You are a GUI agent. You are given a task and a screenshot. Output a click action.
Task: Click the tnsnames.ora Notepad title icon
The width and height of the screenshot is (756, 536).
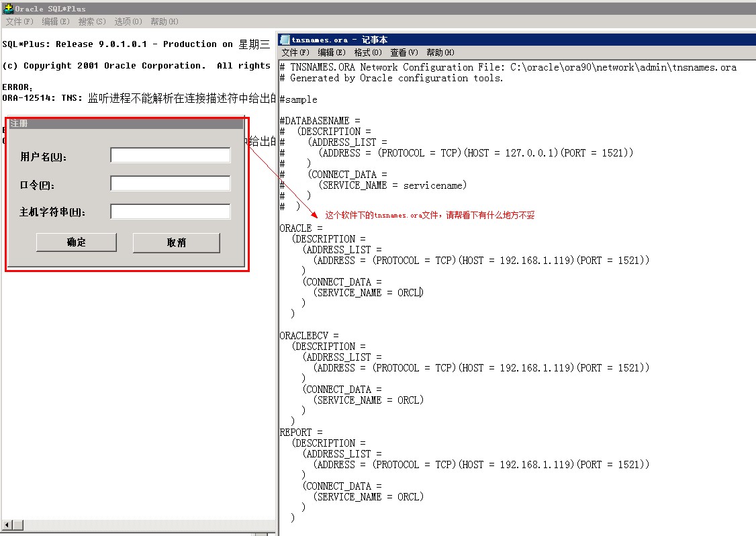[285, 40]
